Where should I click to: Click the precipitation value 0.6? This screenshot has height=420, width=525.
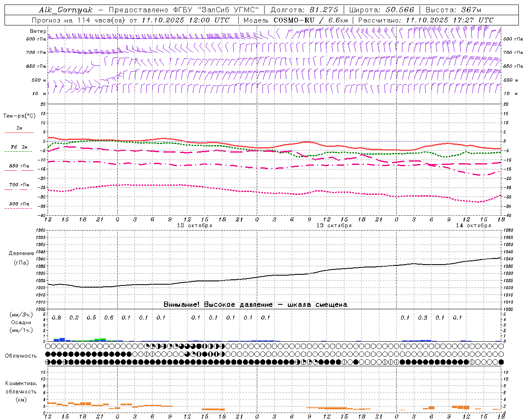[109, 318]
